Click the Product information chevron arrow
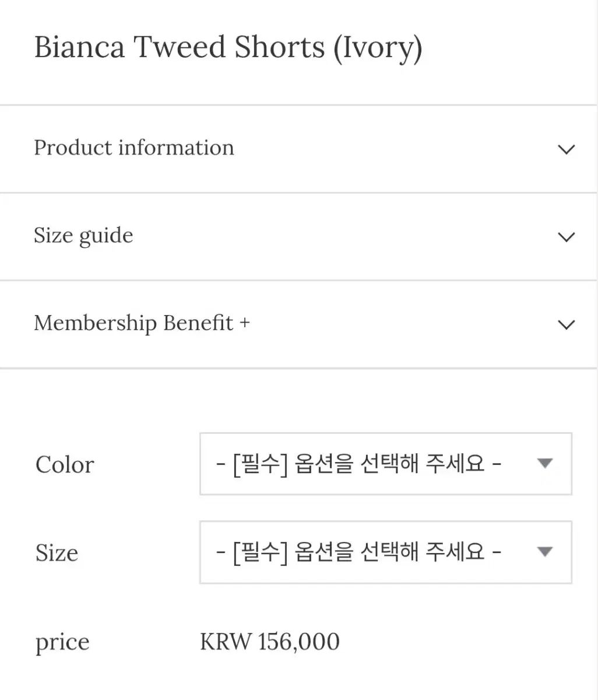Viewport: 598px width, 700px height. 566,149
